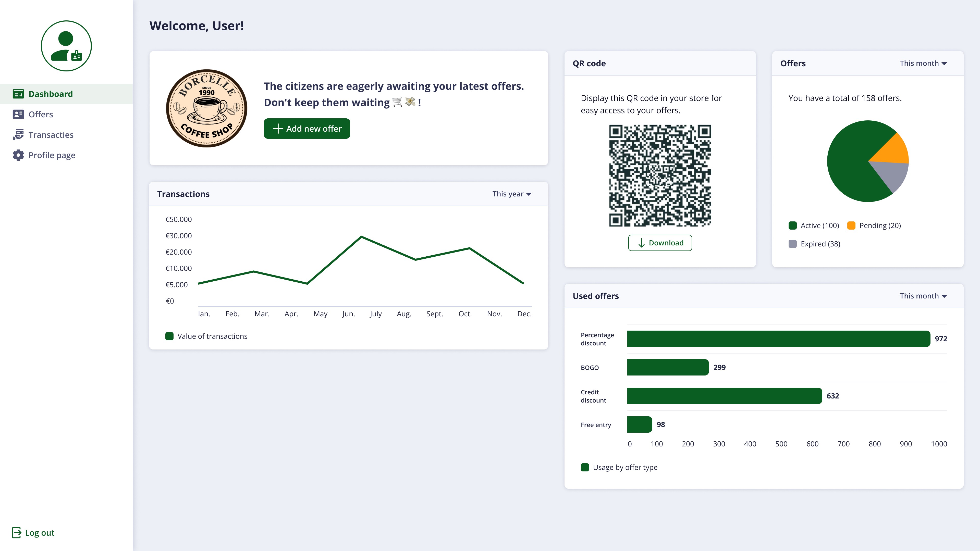Screen dimensions: 980x551
Task: Click the Transacties hand-coins icon
Action: [18, 135]
